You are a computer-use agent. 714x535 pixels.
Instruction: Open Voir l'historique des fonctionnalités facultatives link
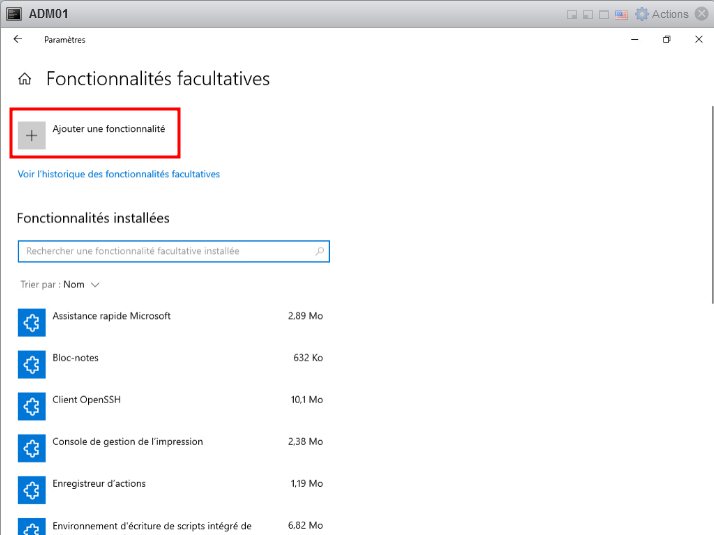coord(119,174)
